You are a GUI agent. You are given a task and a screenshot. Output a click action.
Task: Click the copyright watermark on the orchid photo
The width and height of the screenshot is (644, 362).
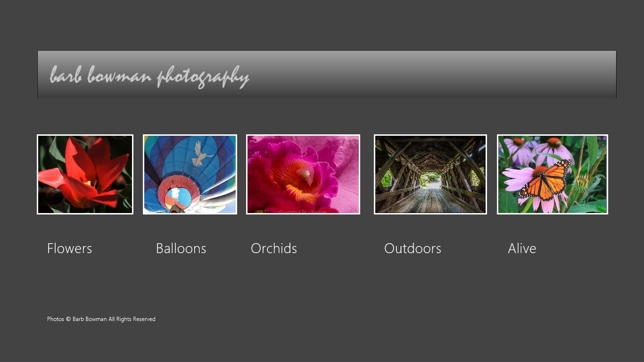[303, 212]
